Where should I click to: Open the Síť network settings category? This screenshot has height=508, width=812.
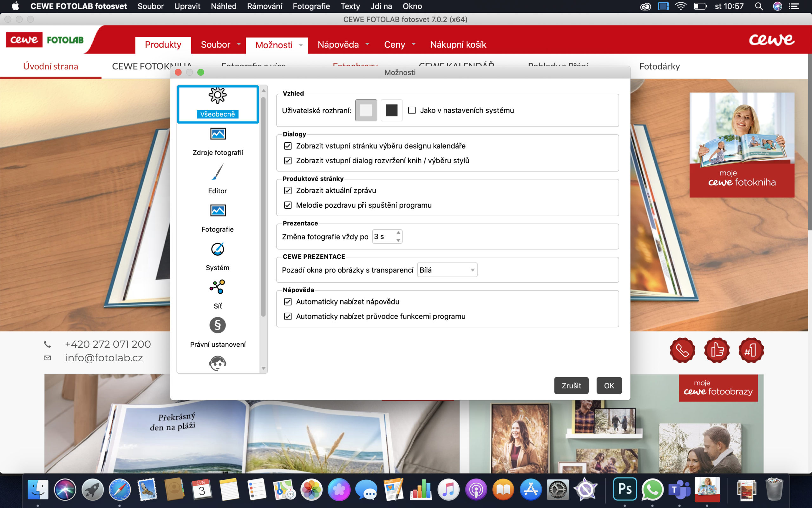(x=218, y=295)
